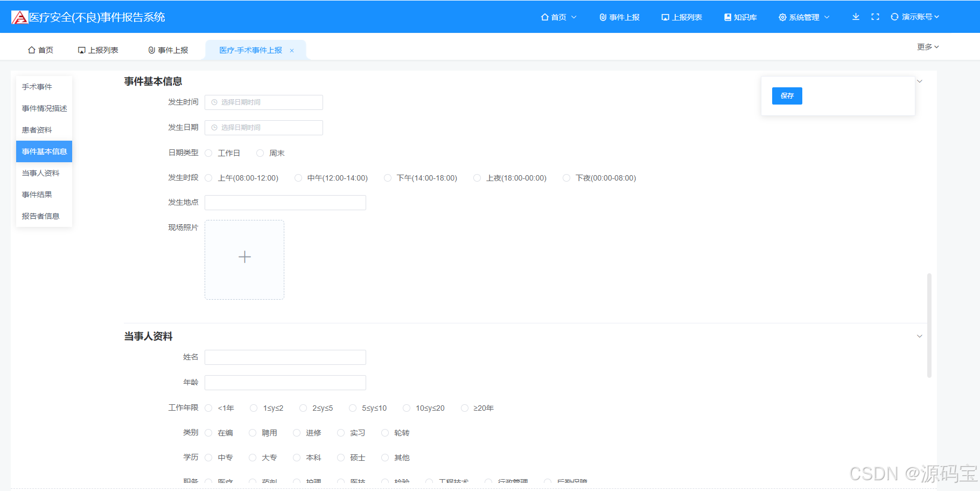The width and height of the screenshot is (980, 491).
Task: Jump to 手术事件 section in sidebar
Action: point(44,87)
